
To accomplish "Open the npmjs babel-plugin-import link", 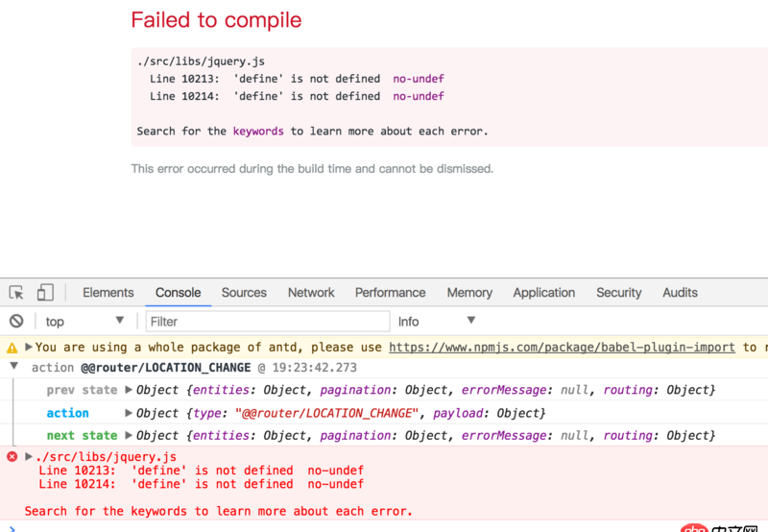I will coord(562,348).
